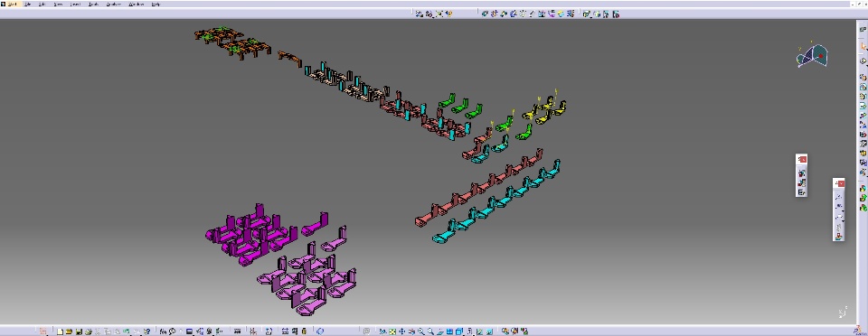Select the magenta seat parts group
The width and height of the screenshot is (868, 336).
[252, 235]
